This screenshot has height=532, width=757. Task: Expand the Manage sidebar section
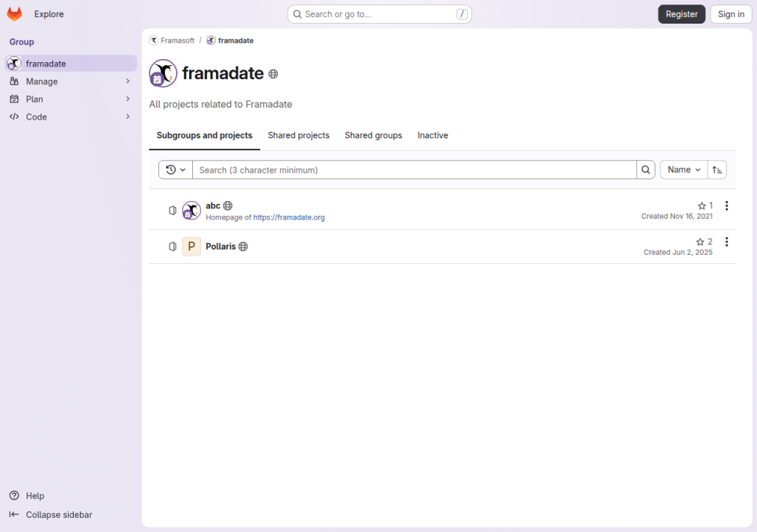point(71,81)
